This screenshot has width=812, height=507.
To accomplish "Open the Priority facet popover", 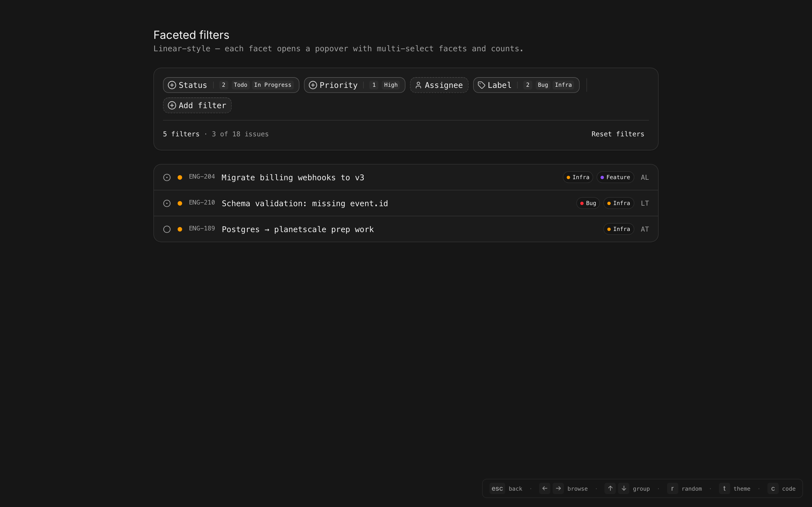I will pos(338,85).
